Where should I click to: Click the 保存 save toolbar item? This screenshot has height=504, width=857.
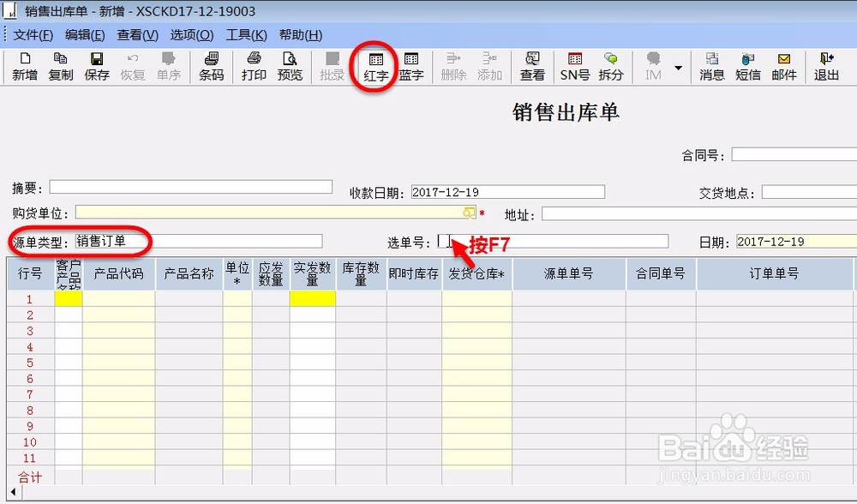pyautogui.click(x=97, y=69)
